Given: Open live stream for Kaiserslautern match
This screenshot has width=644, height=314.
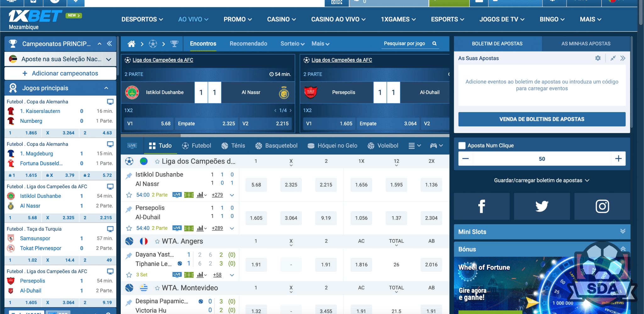Looking at the screenshot, I should [x=110, y=102].
